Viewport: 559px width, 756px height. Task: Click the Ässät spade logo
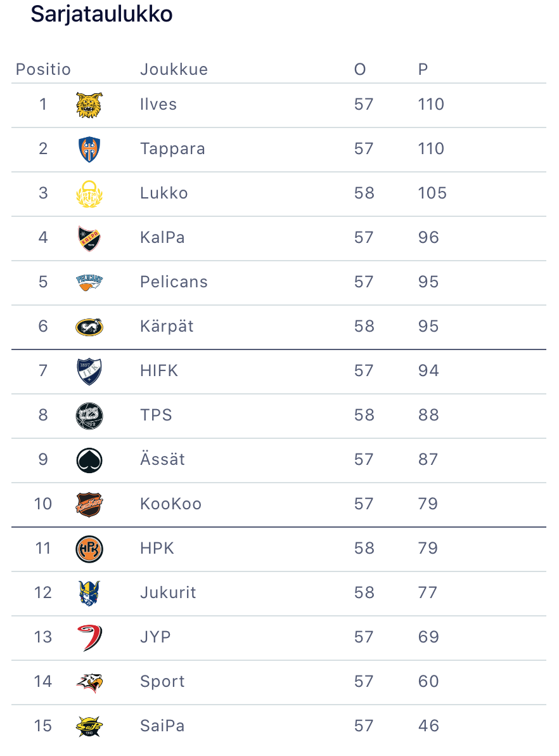(89, 460)
